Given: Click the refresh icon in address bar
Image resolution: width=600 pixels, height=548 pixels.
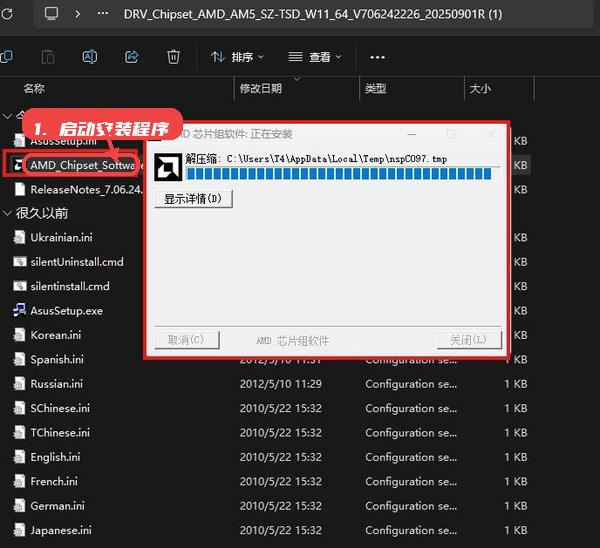Looking at the screenshot, I should [x=7, y=14].
